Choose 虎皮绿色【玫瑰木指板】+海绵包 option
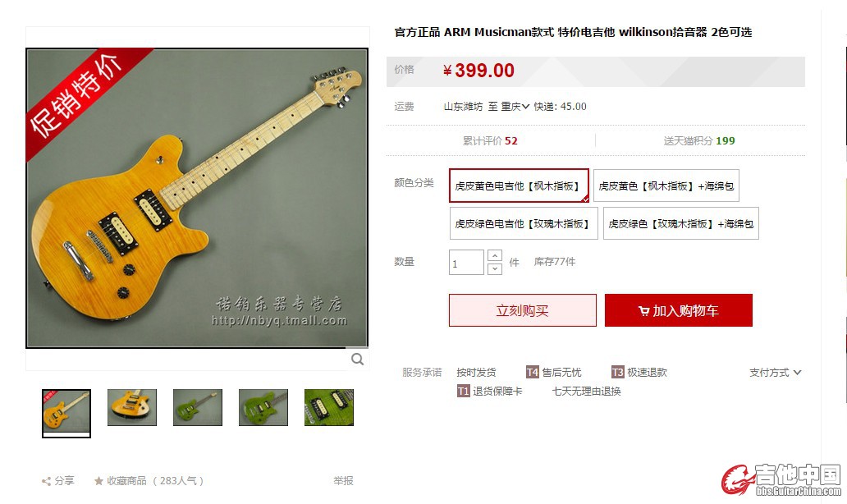Viewport: 847px width, 504px height. pyautogui.click(x=681, y=223)
